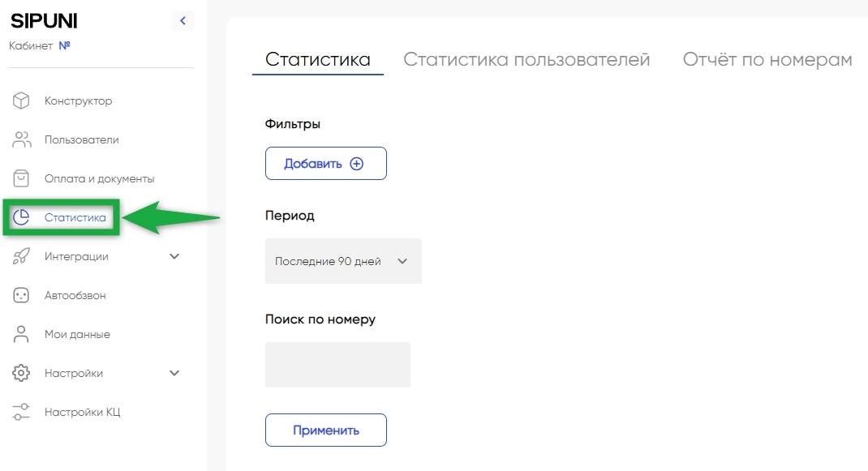Click the Статистика pie chart icon
868x471 pixels.
point(21,217)
